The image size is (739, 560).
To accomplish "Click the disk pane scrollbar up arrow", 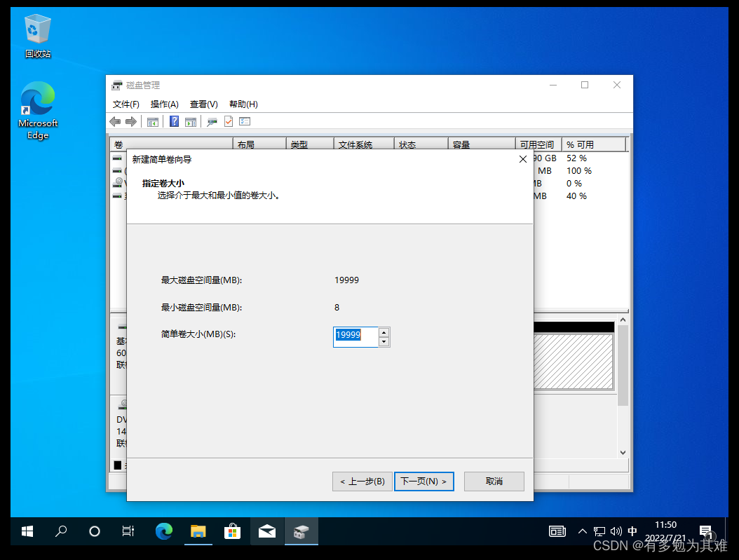I will tap(623, 320).
